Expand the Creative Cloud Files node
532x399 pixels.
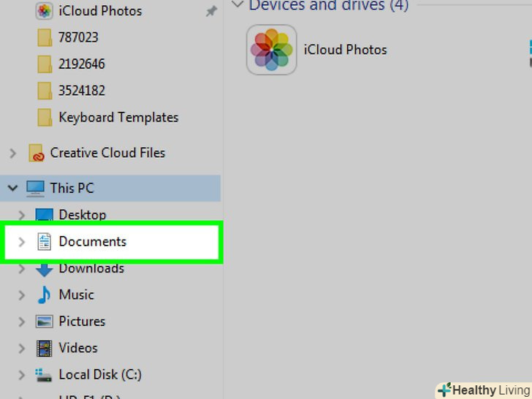[12, 153]
